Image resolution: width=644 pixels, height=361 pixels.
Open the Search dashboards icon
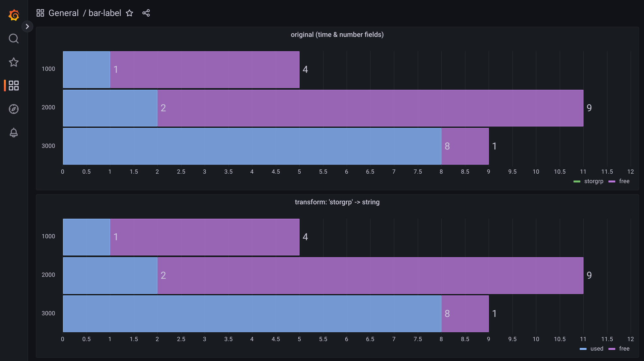(13, 39)
